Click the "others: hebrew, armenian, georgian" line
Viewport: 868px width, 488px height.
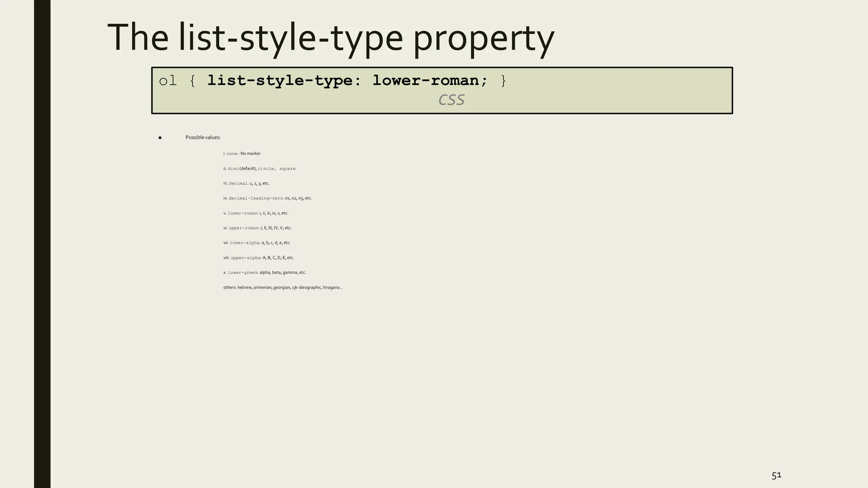(x=283, y=288)
